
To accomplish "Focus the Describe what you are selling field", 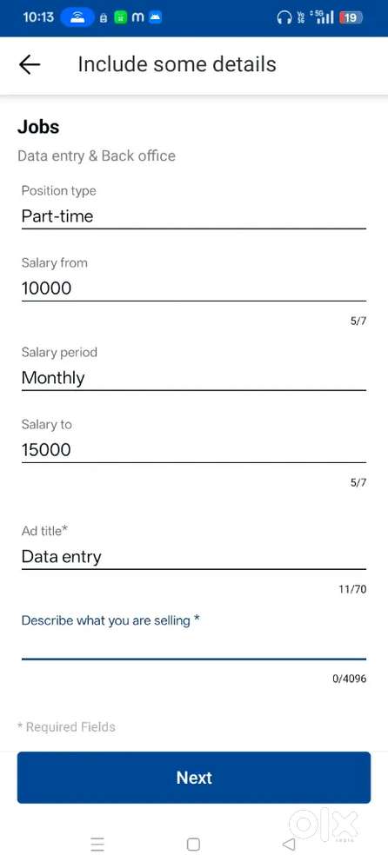I will click(193, 646).
